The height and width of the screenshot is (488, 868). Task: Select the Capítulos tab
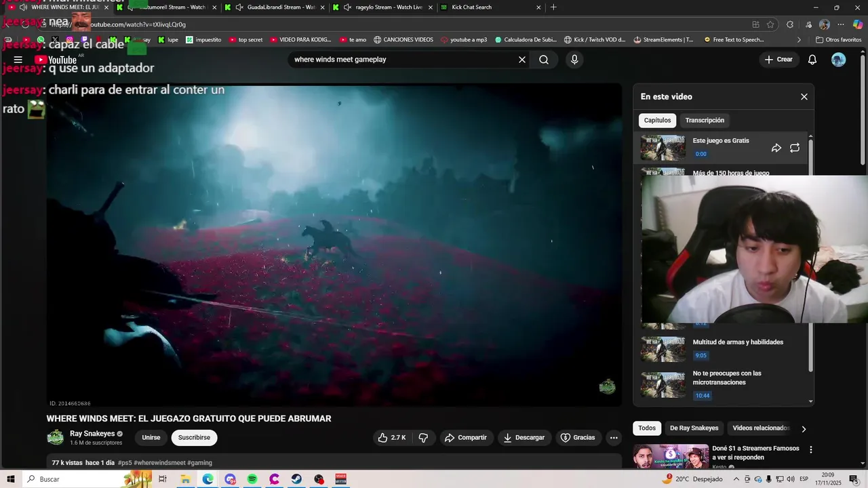coord(657,121)
